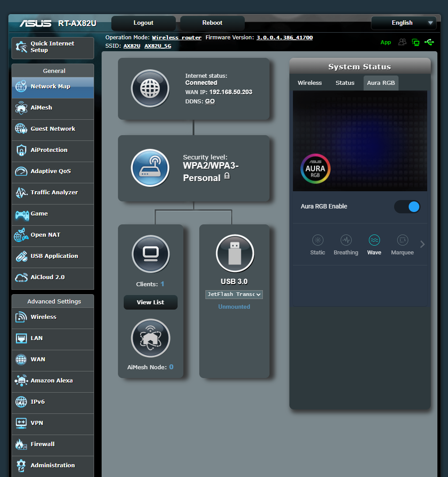
Task: Click the Reboot button
Action: click(213, 23)
